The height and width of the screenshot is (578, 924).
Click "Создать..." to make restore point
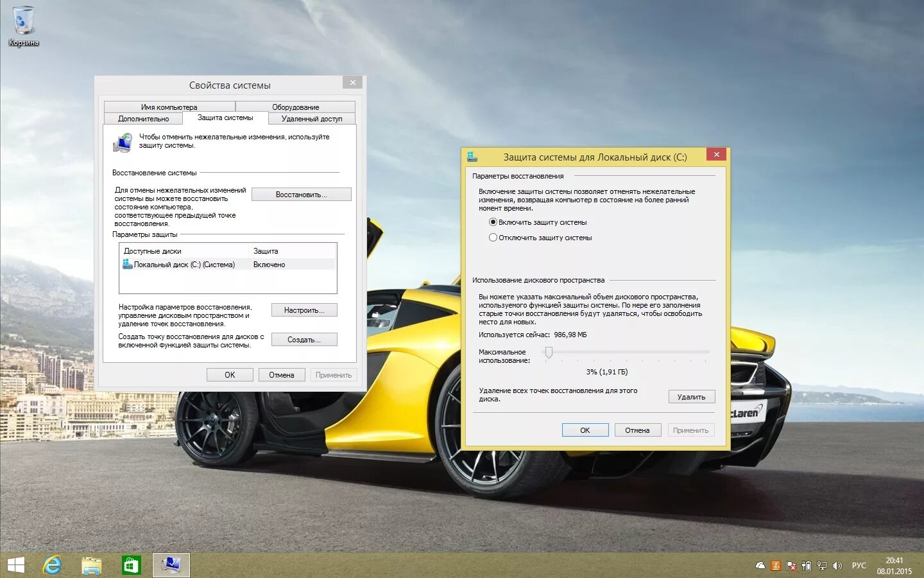click(304, 339)
